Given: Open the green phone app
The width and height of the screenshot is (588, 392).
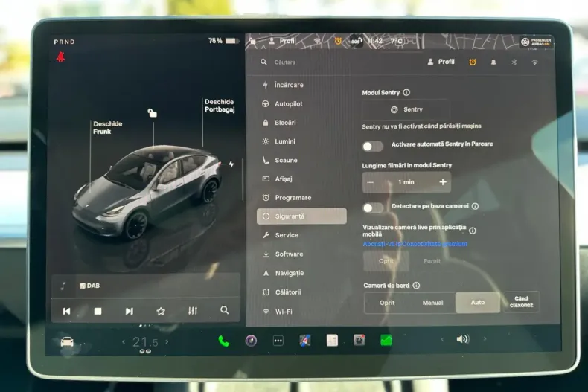Looking at the screenshot, I should 224,341.
